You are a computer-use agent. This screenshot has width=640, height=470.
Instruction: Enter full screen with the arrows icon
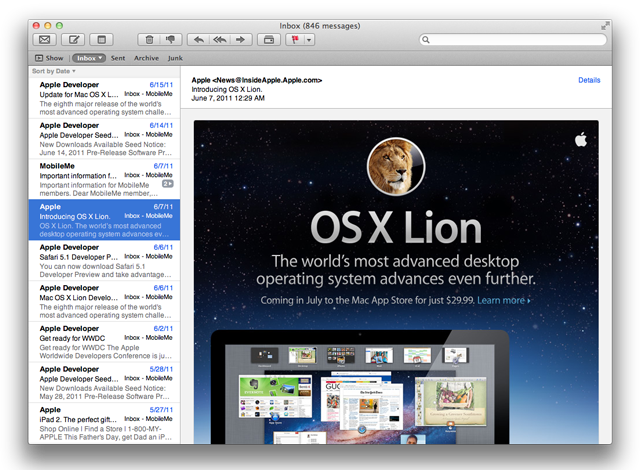(x=604, y=26)
